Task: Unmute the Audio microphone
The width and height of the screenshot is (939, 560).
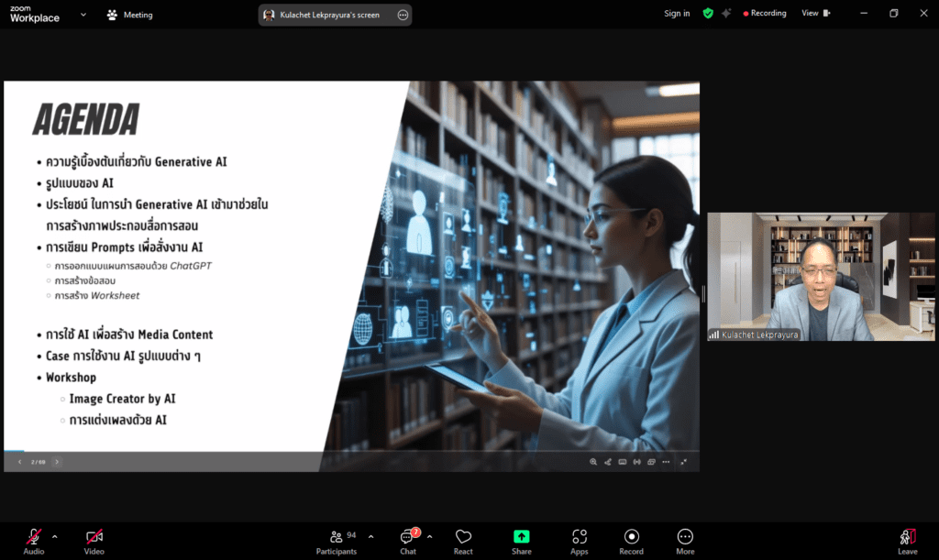Action: (x=34, y=541)
